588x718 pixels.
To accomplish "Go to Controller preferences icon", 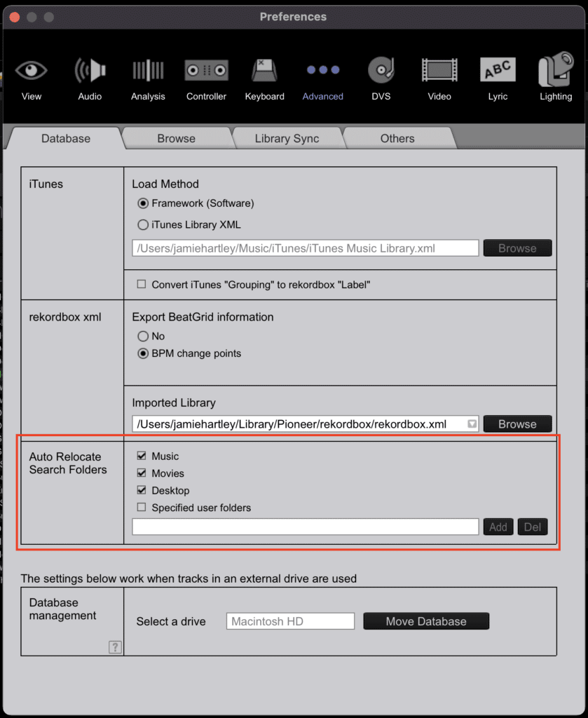I will point(206,71).
